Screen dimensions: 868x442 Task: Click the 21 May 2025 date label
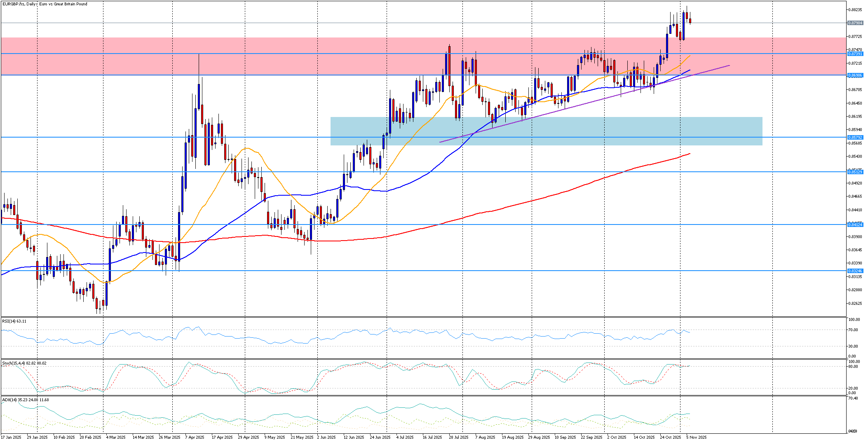point(302,437)
